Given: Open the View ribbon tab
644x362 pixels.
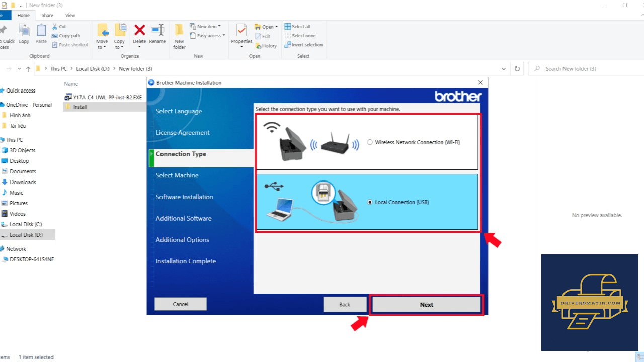Looking at the screenshot, I should pyautogui.click(x=70, y=16).
